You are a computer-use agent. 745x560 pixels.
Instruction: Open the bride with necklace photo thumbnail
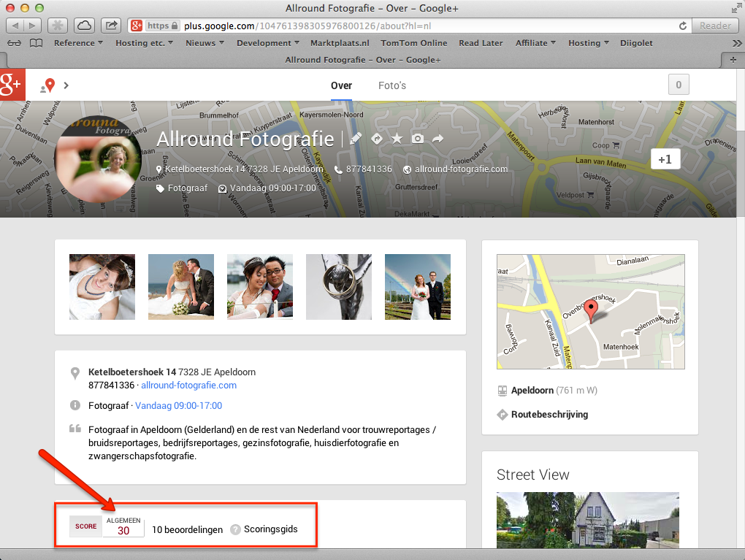coord(102,287)
